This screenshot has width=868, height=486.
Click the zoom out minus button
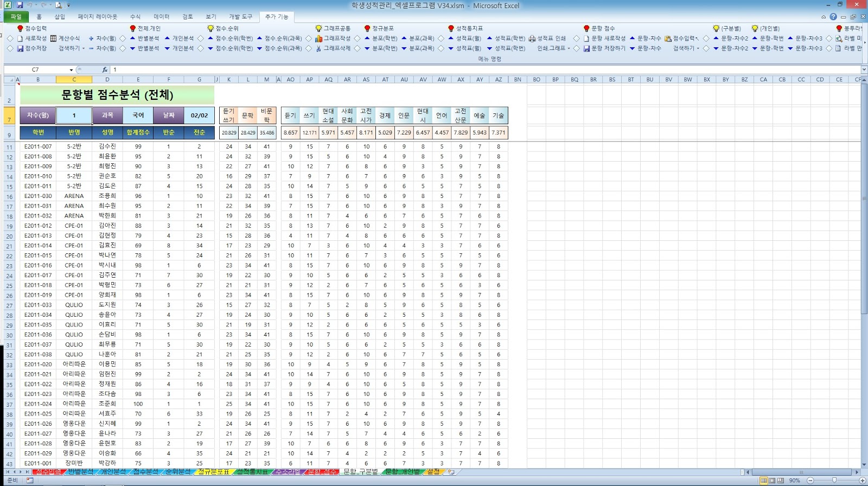(810, 481)
